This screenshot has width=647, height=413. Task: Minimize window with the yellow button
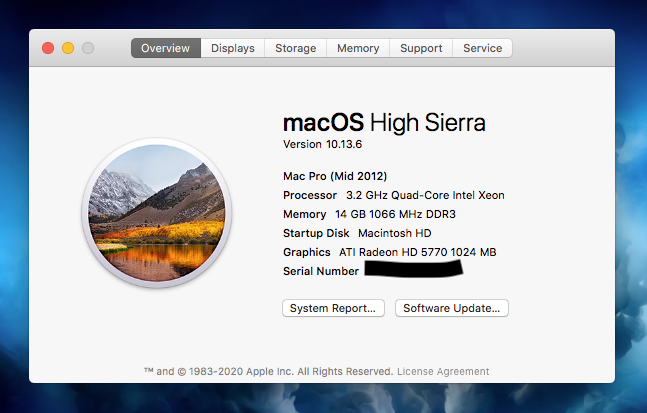68,48
